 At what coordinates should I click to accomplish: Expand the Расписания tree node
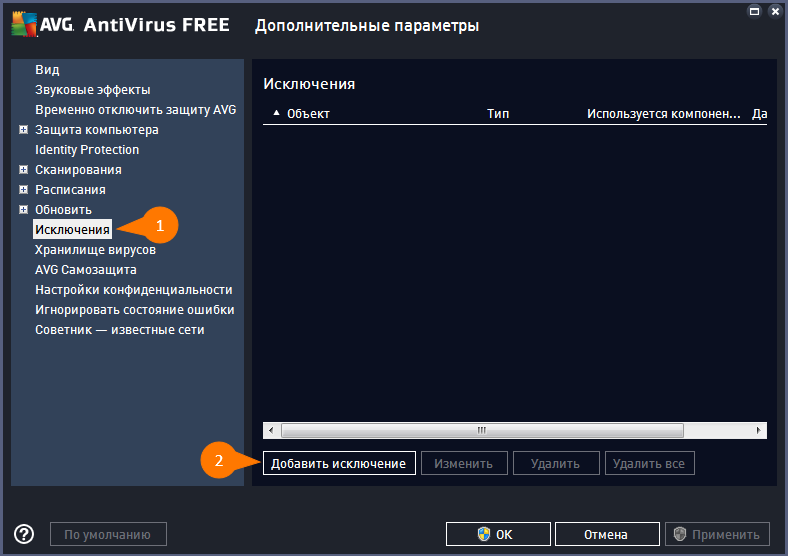(24, 190)
